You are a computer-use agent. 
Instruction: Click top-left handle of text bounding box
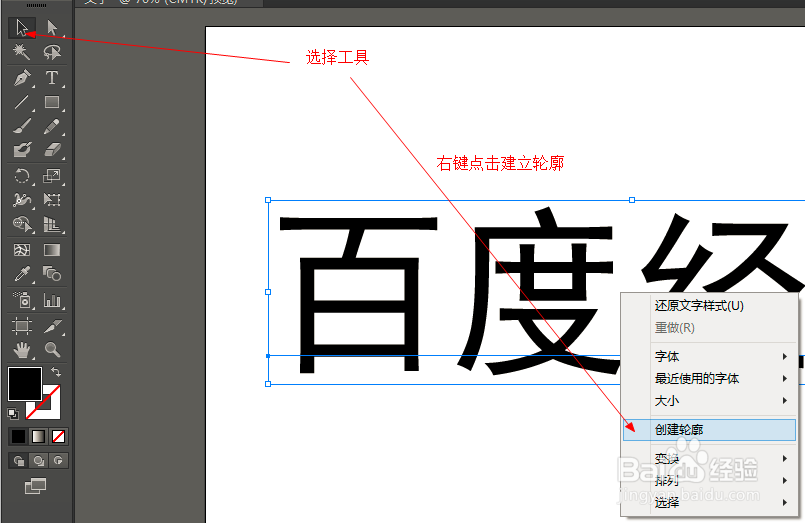(268, 200)
